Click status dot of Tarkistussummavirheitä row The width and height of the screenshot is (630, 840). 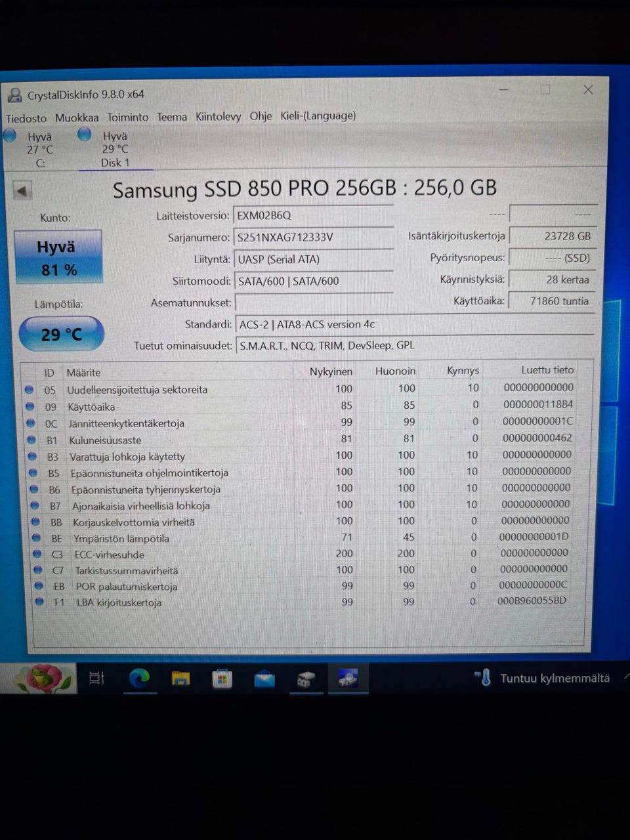click(x=38, y=570)
